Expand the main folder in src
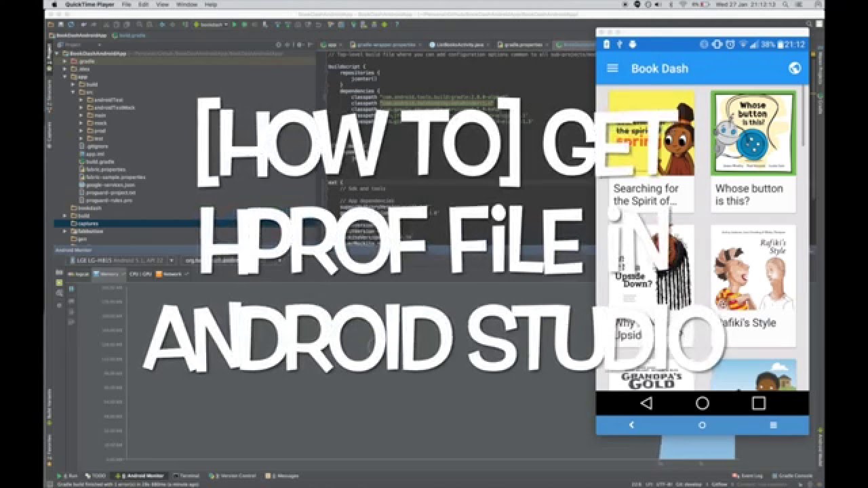 tap(81, 115)
